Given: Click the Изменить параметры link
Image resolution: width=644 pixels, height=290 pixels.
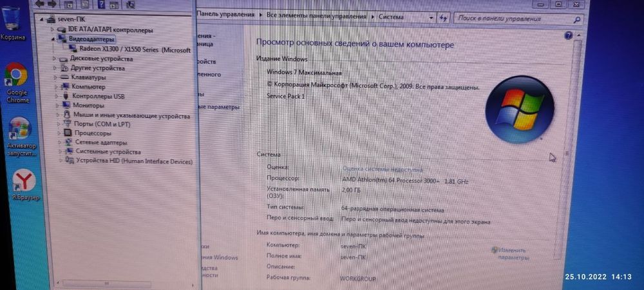Looking at the screenshot, I should pos(511,254).
